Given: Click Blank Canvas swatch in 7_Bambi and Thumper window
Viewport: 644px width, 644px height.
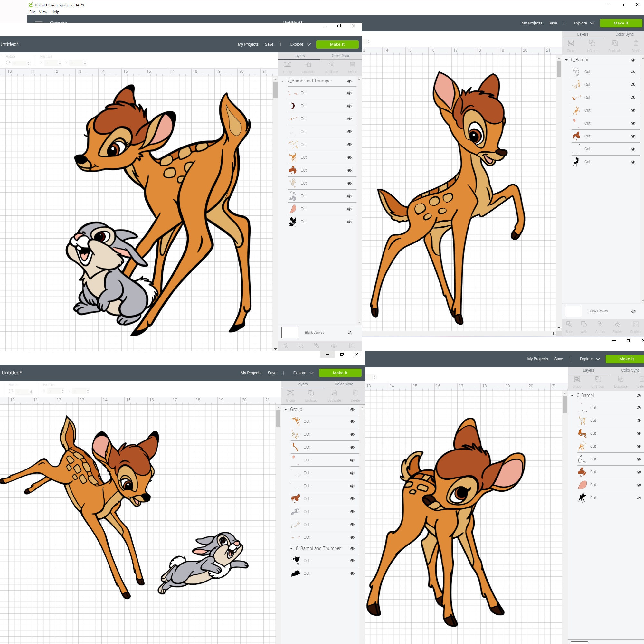Looking at the screenshot, I should [290, 333].
